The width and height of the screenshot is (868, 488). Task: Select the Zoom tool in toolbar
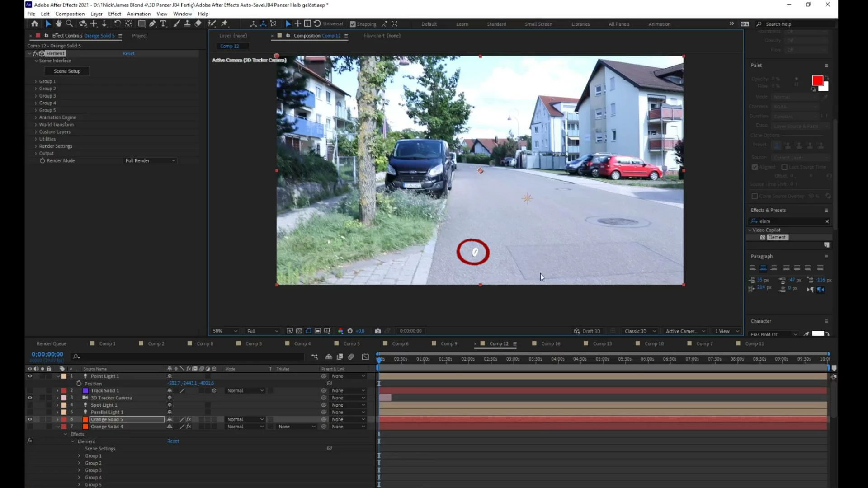[69, 23]
